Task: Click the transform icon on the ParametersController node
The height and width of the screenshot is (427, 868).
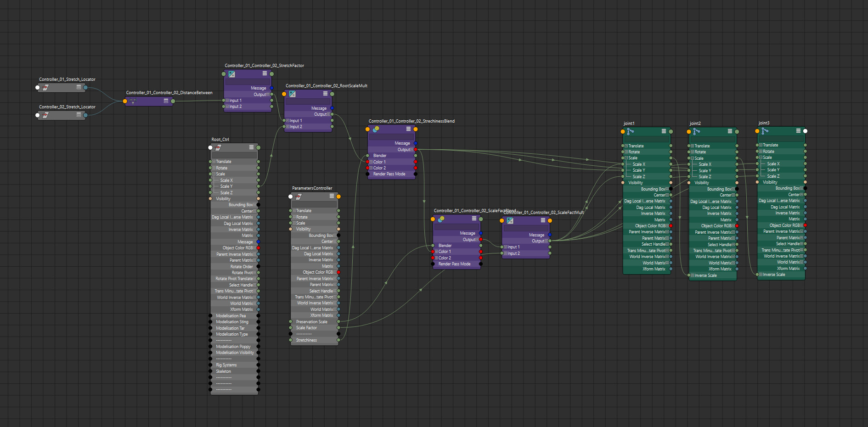Action: (x=298, y=196)
